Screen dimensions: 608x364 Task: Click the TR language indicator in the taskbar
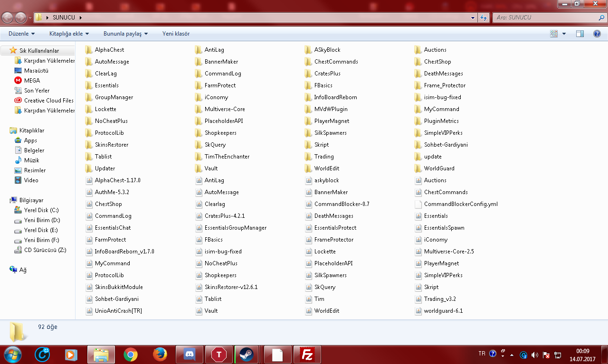(x=482, y=354)
